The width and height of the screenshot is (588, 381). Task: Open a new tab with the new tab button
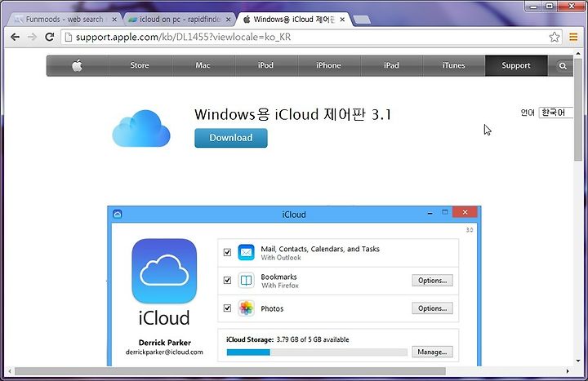click(362, 20)
